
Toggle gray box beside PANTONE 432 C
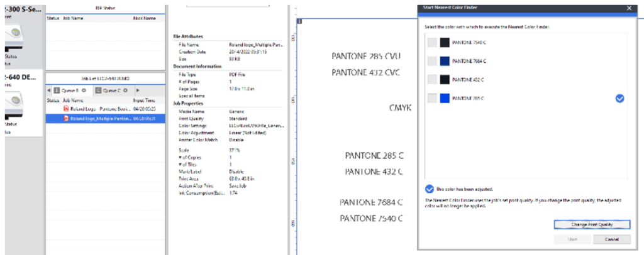[x=431, y=80]
